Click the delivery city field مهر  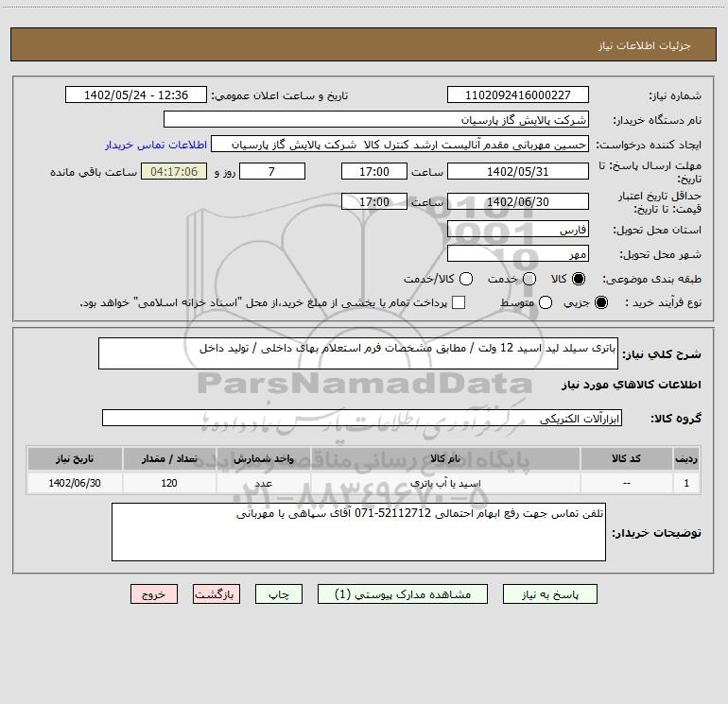518,253
